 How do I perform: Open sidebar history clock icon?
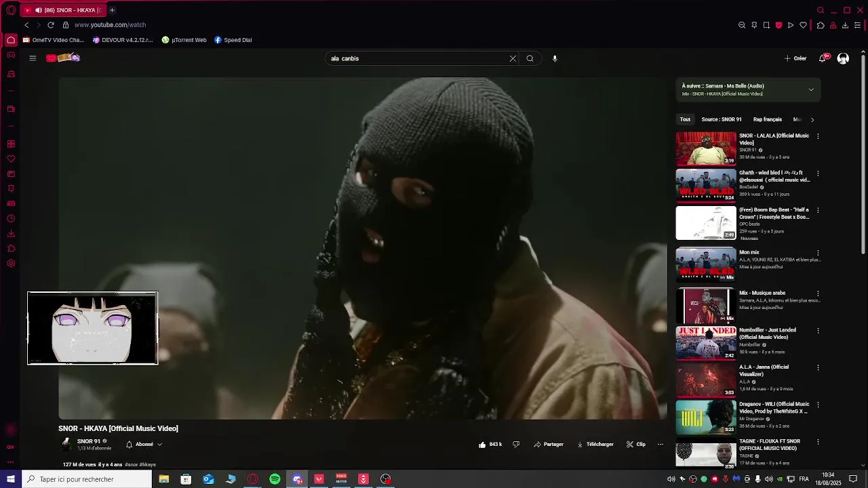[11, 218]
